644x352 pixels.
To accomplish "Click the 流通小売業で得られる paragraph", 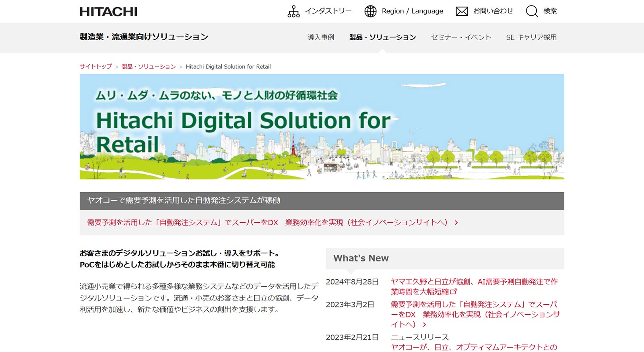I will (199, 298).
